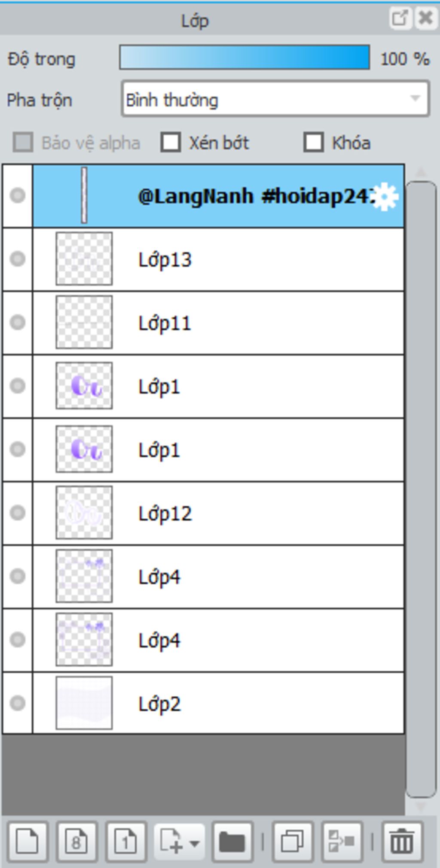The height and width of the screenshot is (868, 440).
Task: Hide the Lớp2 background layer
Action: (x=18, y=703)
